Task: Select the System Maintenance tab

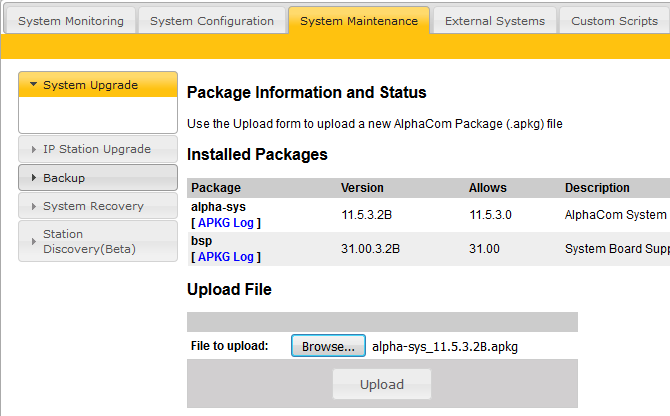Action: pyautogui.click(x=359, y=21)
